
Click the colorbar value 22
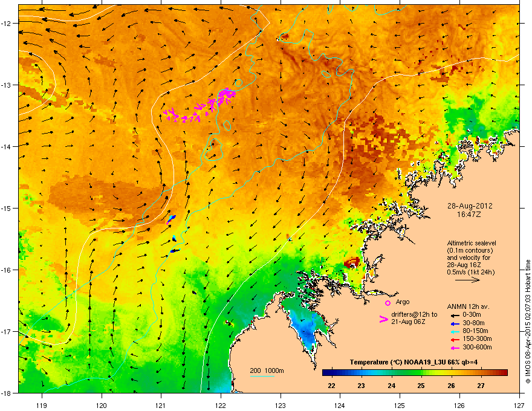(x=331, y=386)
